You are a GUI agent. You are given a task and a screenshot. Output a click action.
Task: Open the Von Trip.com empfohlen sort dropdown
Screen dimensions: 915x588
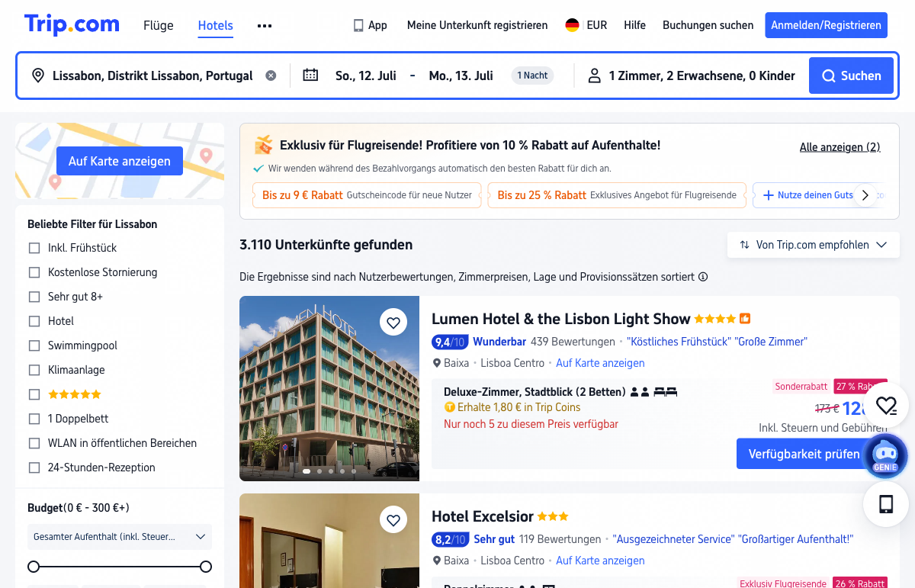click(x=813, y=245)
